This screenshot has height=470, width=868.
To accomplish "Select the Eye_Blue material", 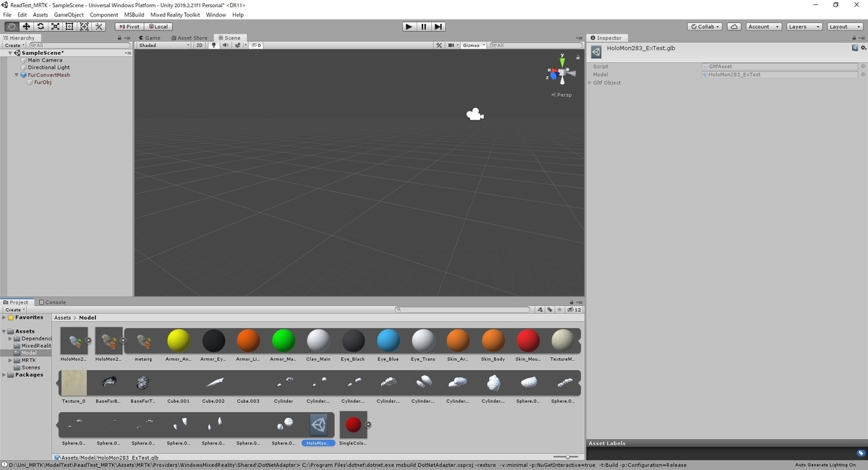I will [388, 341].
